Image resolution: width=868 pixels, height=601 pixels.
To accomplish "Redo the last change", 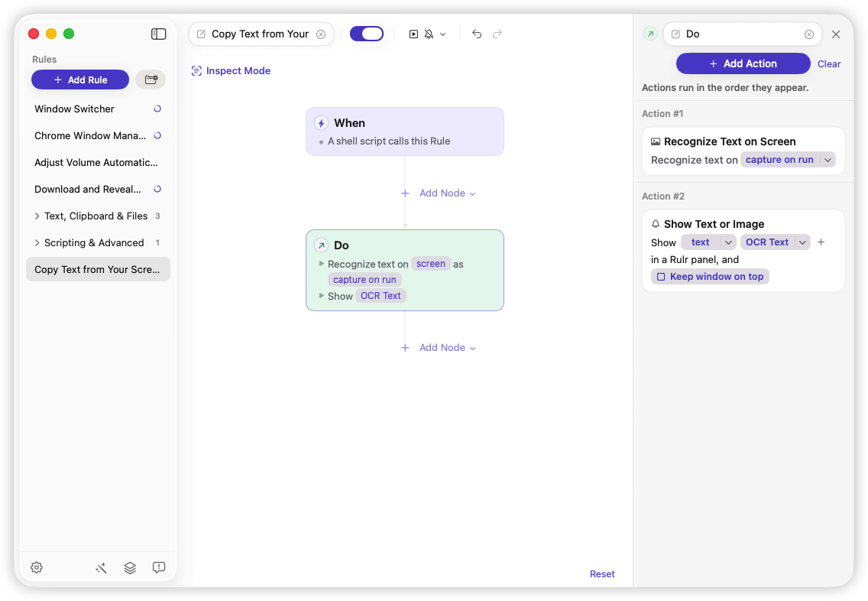I will pyautogui.click(x=497, y=34).
